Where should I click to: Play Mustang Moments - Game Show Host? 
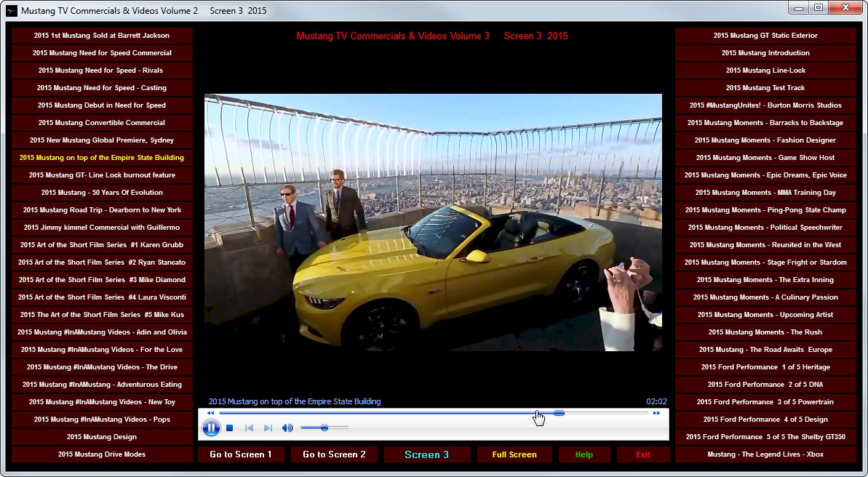tap(765, 158)
